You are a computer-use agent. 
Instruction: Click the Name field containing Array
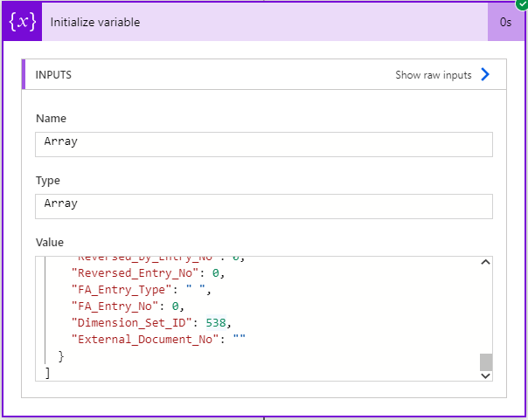pos(263,143)
